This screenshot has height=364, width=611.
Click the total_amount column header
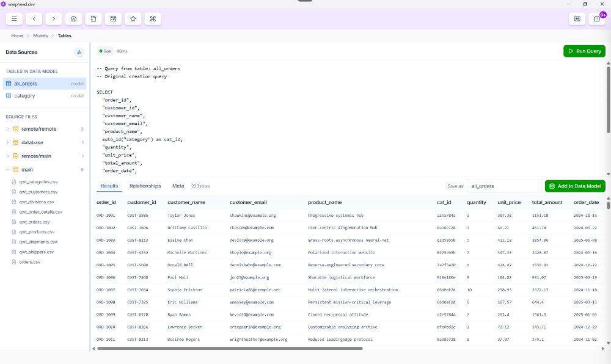[547, 202]
